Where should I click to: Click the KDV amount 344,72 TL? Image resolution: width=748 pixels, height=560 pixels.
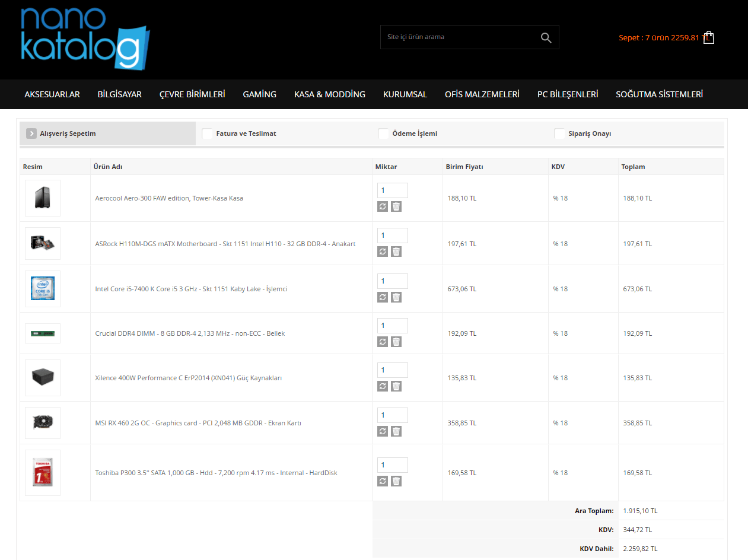click(638, 530)
